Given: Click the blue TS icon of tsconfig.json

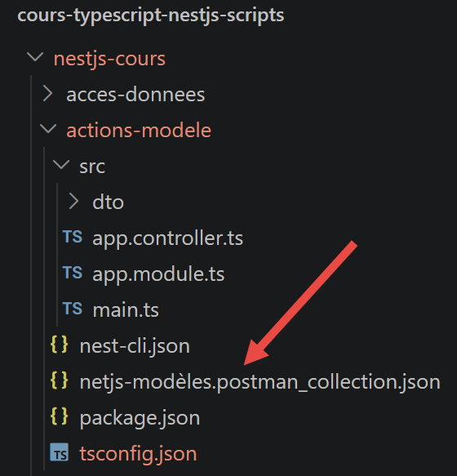Looking at the screenshot, I should click(x=60, y=452).
